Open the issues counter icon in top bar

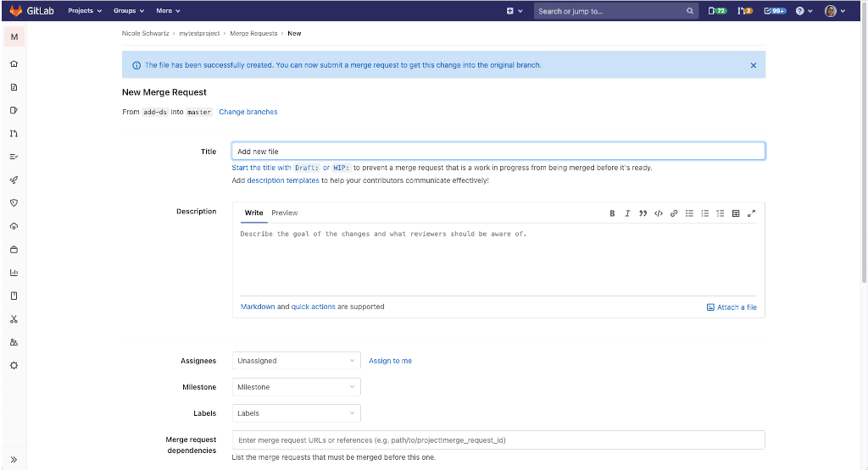pos(717,10)
